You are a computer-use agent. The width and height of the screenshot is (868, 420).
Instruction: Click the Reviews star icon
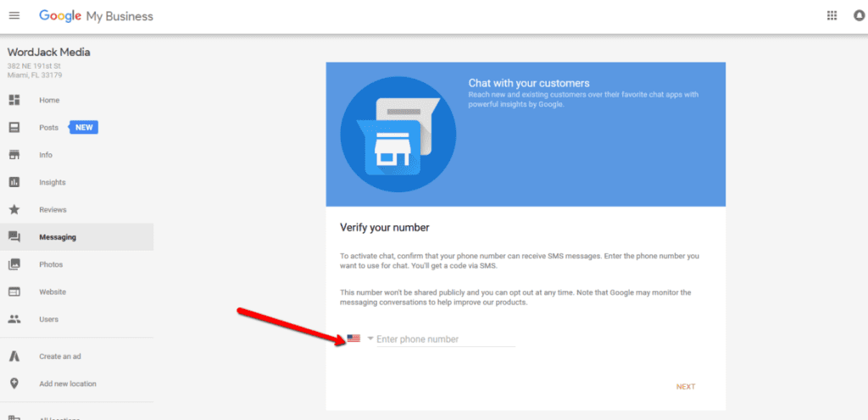pyautogui.click(x=14, y=209)
